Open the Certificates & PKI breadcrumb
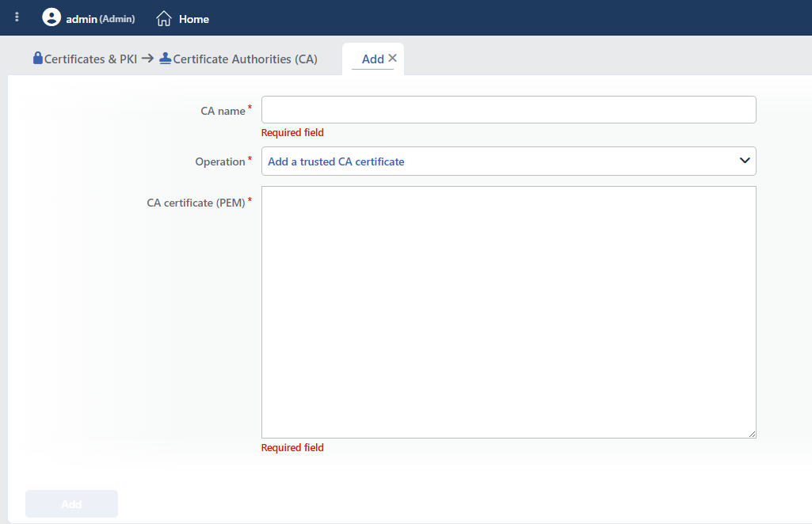This screenshot has height=524, width=812. coord(90,59)
